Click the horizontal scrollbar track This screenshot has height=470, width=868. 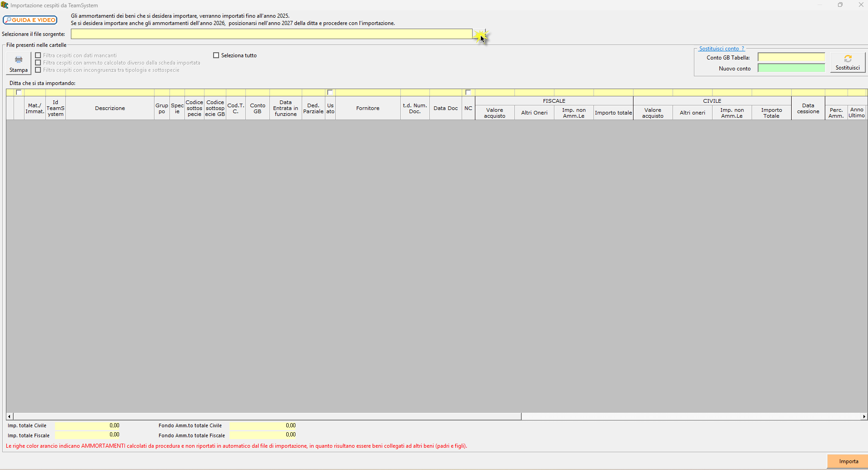[691, 416]
